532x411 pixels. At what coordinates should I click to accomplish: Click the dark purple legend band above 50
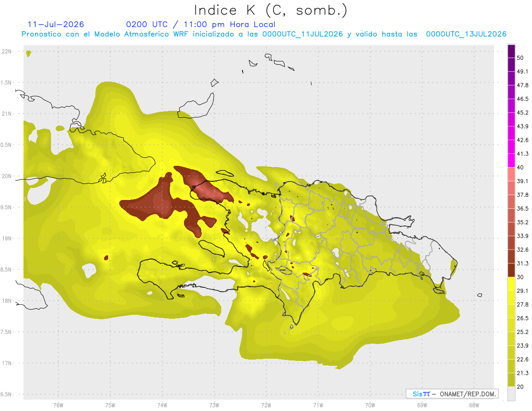512,51
